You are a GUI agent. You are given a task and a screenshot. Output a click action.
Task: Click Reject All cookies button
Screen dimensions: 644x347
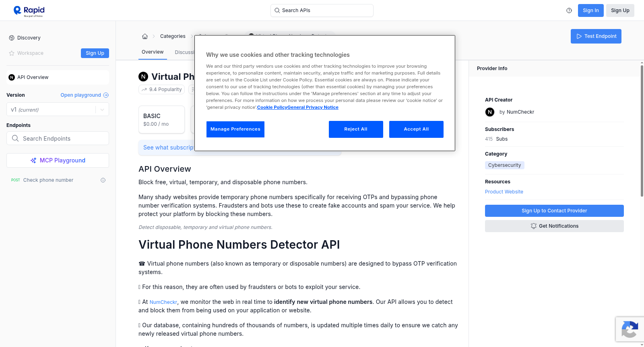coord(356,129)
